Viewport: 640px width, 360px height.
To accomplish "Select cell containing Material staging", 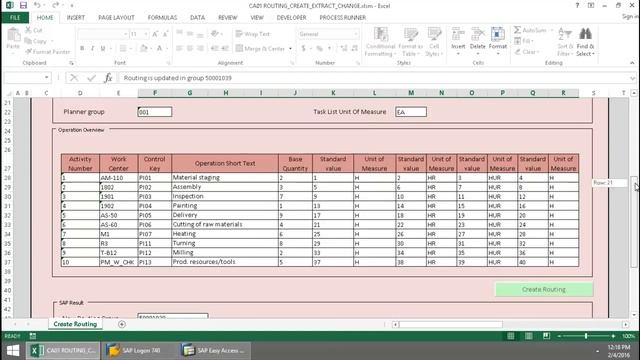I will (225, 178).
